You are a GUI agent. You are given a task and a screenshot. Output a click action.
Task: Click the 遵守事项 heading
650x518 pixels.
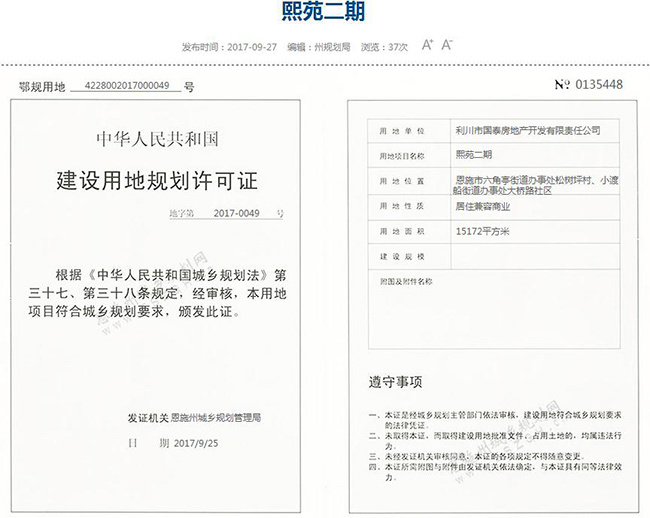click(395, 382)
